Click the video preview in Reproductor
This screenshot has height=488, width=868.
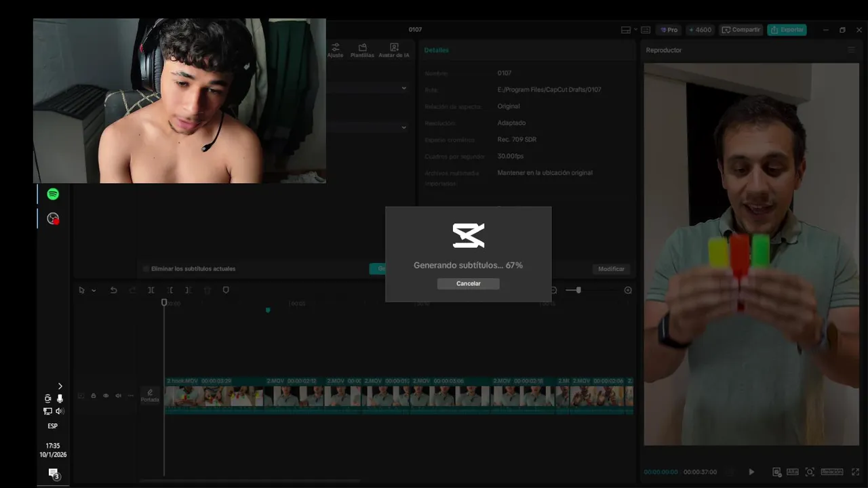pyautogui.click(x=751, y=254)
